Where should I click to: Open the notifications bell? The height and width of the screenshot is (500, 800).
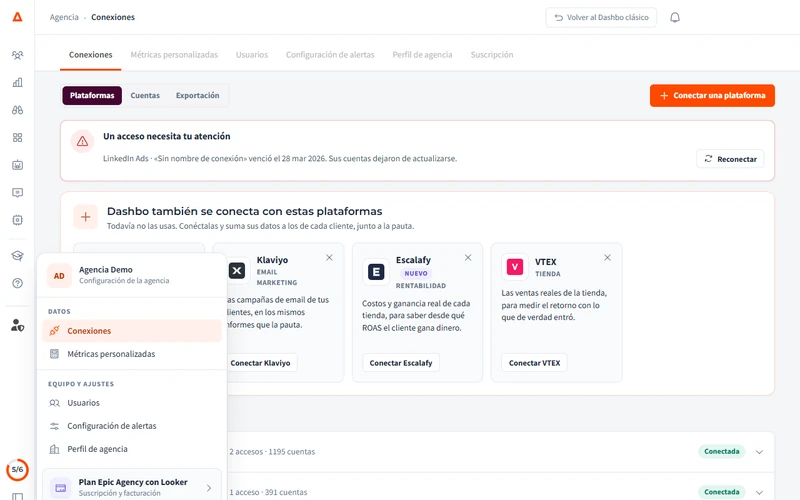674,17
